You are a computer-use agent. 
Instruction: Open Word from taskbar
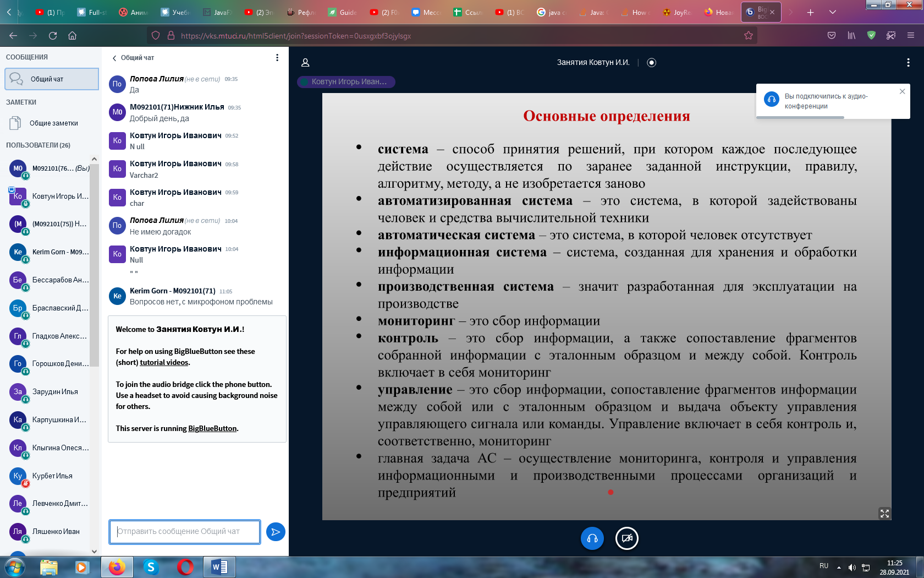click(219, 567)
